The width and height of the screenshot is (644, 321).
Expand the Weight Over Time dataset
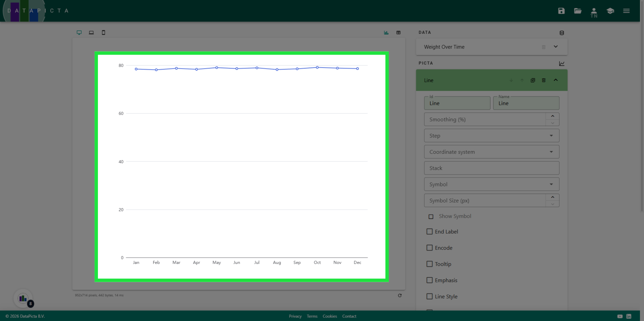click(555, 47)
